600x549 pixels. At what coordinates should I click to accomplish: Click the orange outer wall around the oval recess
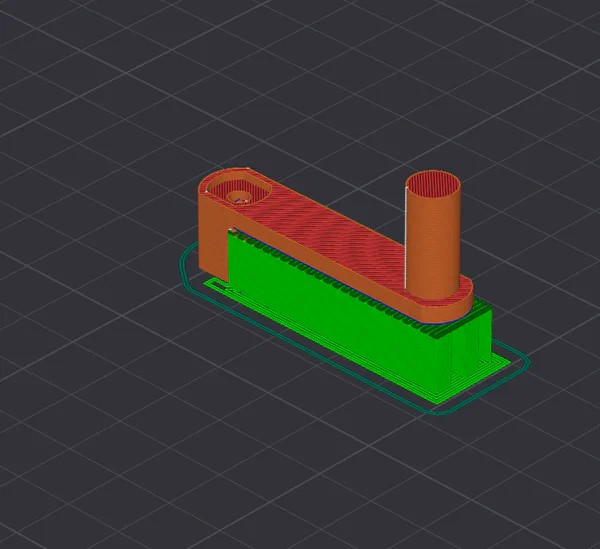[x=205, y=190]
